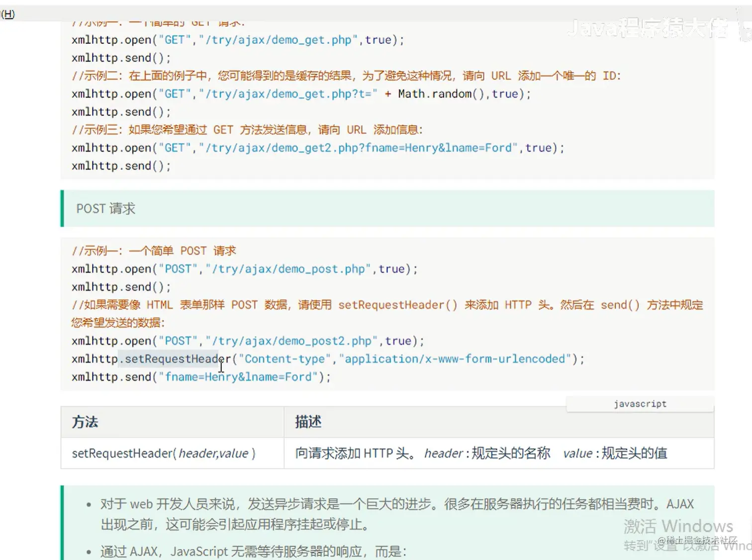Click the comment about HTML 表单 POST 数据
752x560 pixels.
[387, 314]
